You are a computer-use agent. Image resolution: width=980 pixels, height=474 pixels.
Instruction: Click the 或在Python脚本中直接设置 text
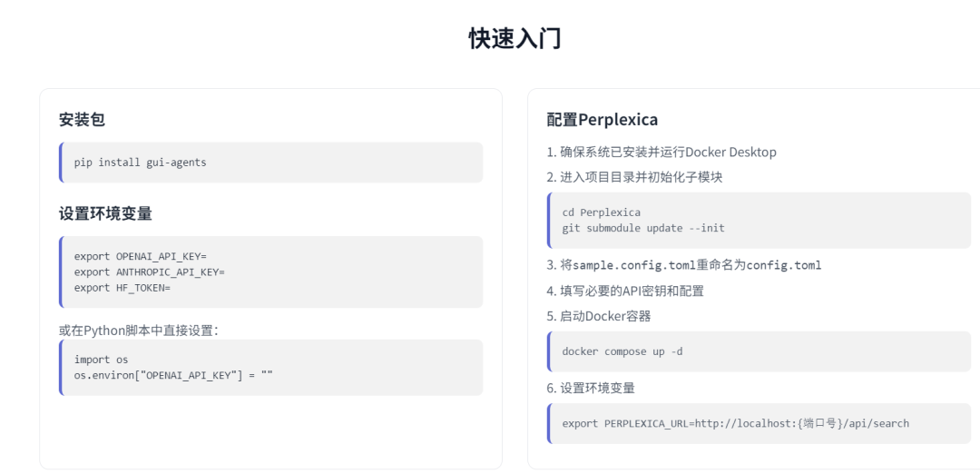pyautogui.click(x=138, y=331)
